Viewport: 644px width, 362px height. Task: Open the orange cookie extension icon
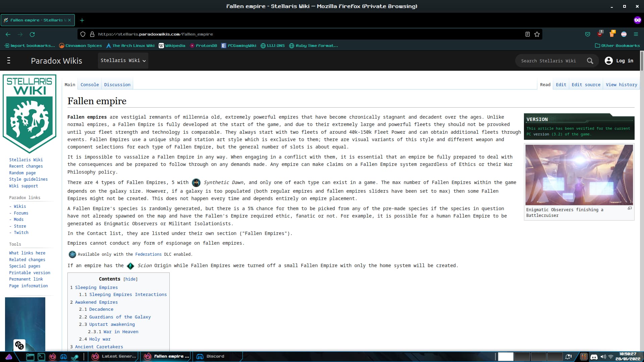point(612,34)
